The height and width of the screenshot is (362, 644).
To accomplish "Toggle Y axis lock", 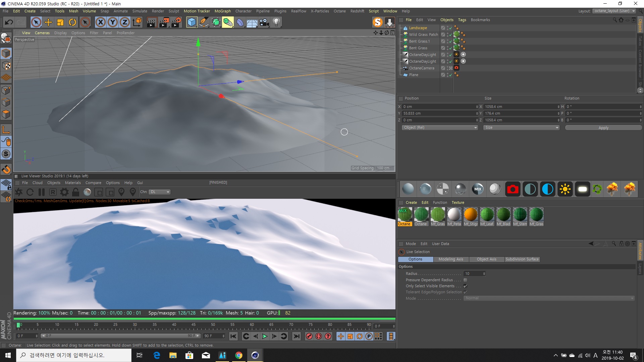I will [113, 22].
